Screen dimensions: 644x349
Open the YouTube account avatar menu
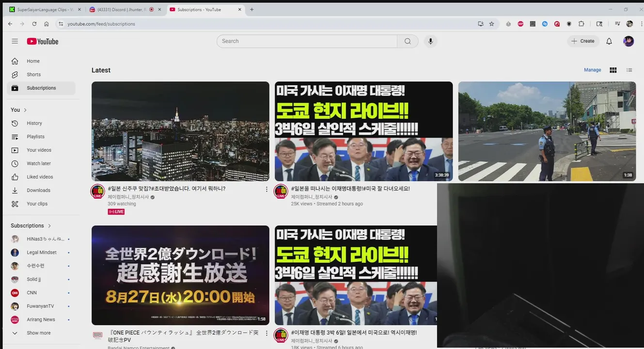628,41
